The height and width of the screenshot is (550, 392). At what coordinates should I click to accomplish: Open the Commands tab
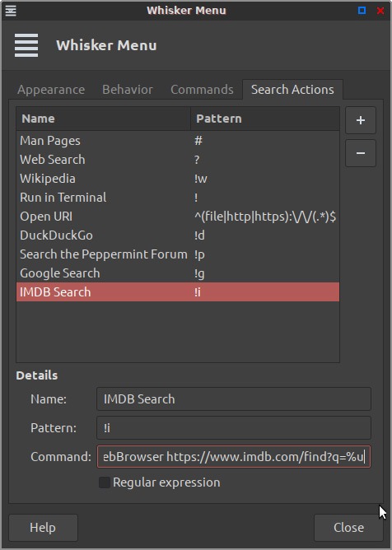pyautogui.click(x=202, y=90)
